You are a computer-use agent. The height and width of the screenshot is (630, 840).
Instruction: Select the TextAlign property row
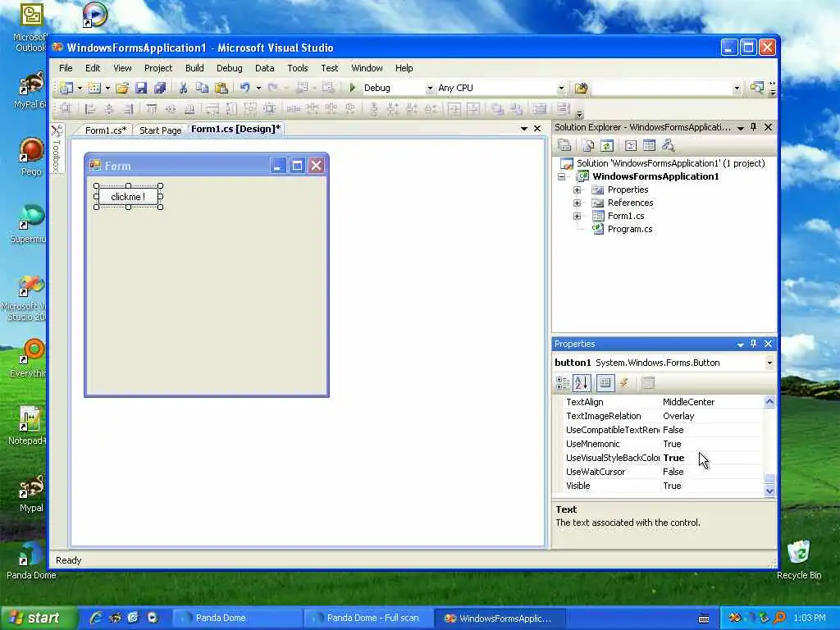point(664,402)
